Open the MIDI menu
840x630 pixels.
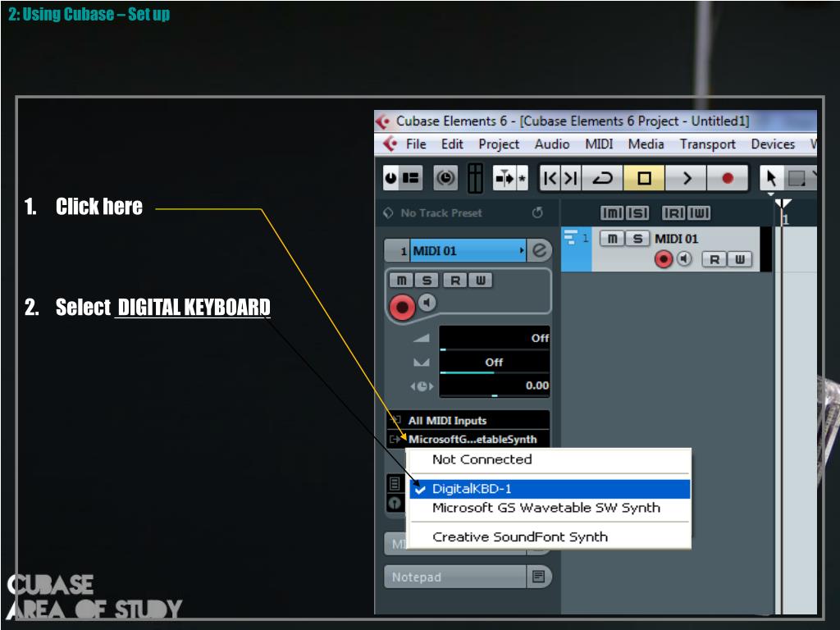(599, 144)
